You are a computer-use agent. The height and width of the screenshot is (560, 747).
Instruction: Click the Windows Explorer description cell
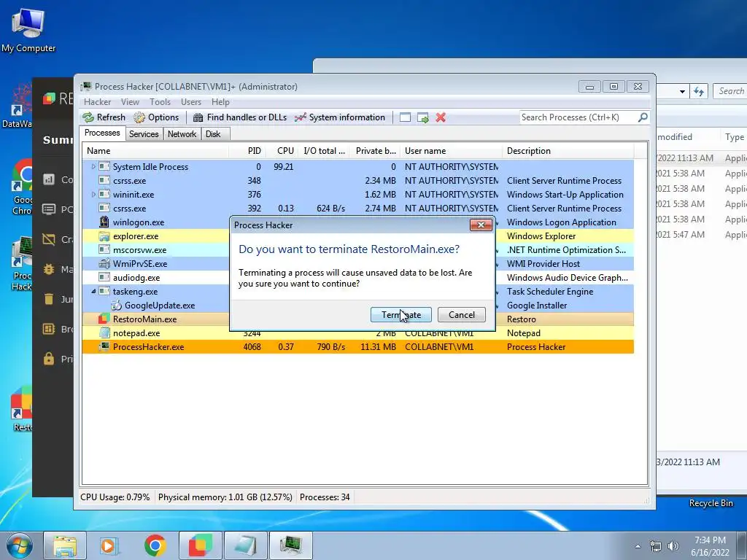click(x=541, y=236)
